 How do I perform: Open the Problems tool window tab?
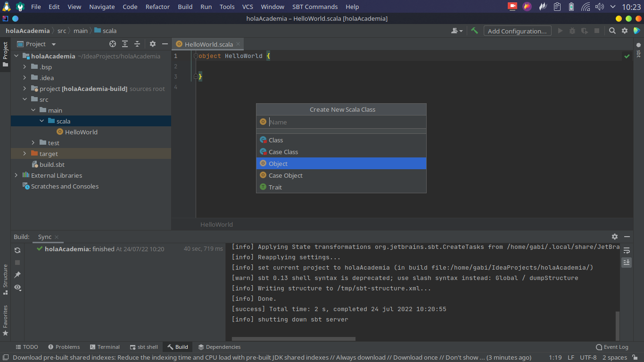pyautogui.click(x=64, y=347)
